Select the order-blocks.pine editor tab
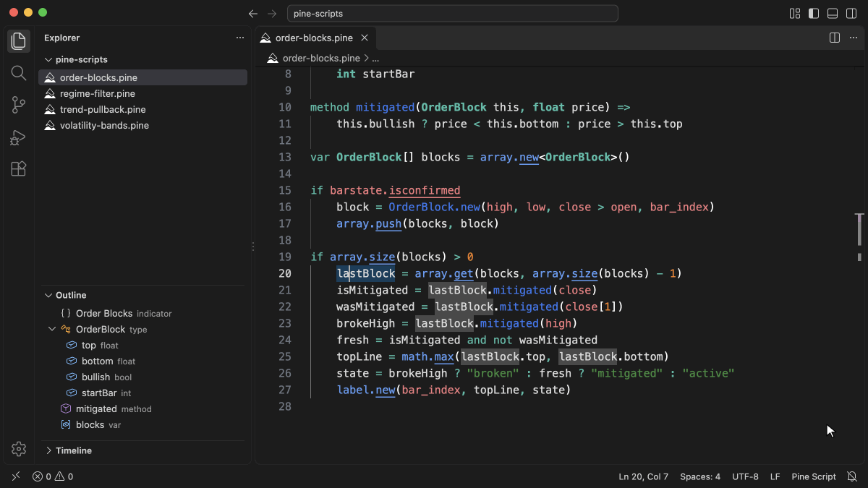 [x=315, y=38]
